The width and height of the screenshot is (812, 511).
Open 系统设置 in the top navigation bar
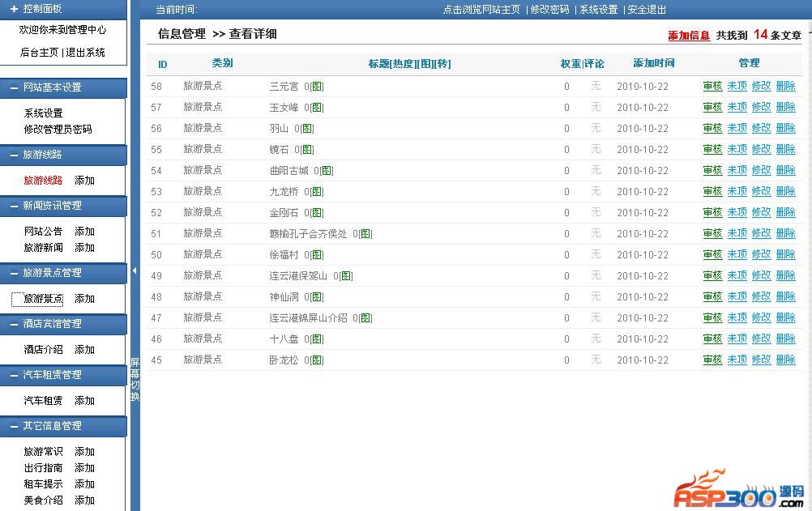[x=598, y=10]
